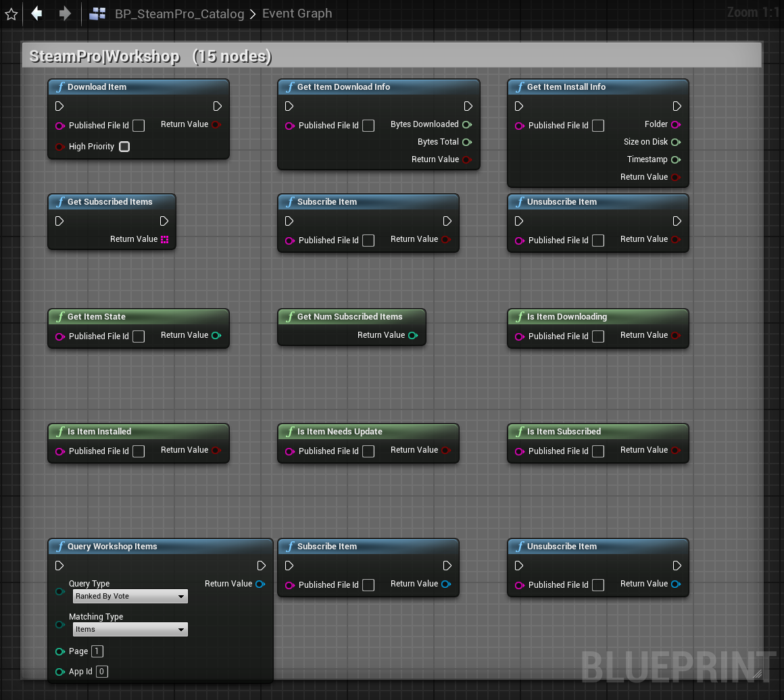Click Published File Id field on Get Item Install Info

tap(598, 126)
